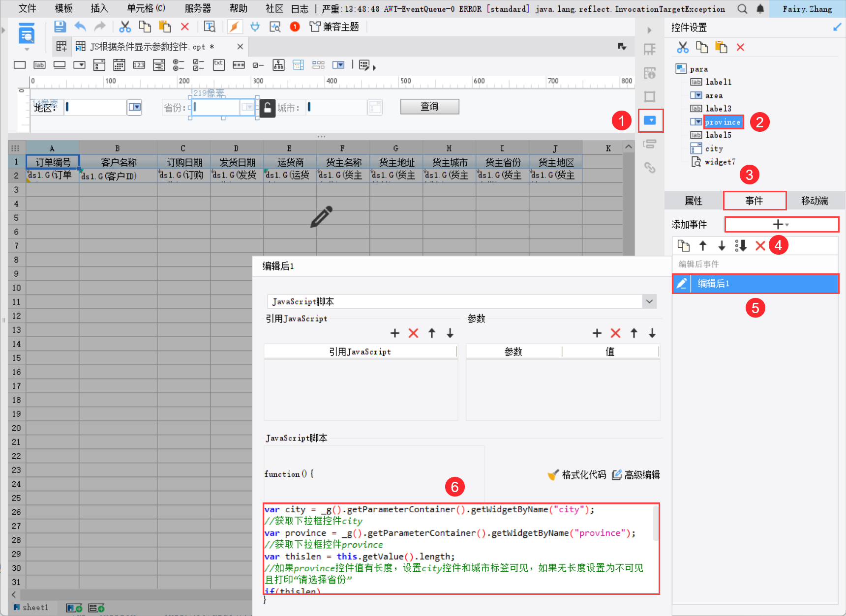Click the paste icon in main toolbar
846x616 pixels.
[165, 27]
